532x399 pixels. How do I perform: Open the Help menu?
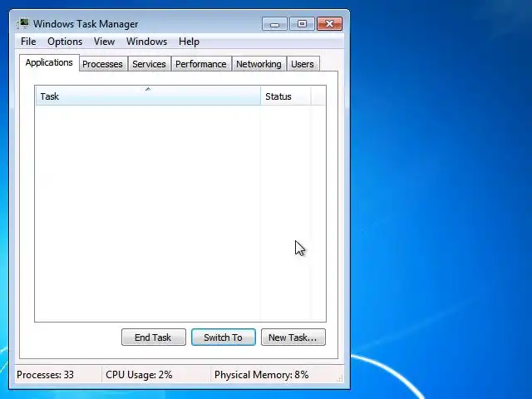click(x=189, y=42)
